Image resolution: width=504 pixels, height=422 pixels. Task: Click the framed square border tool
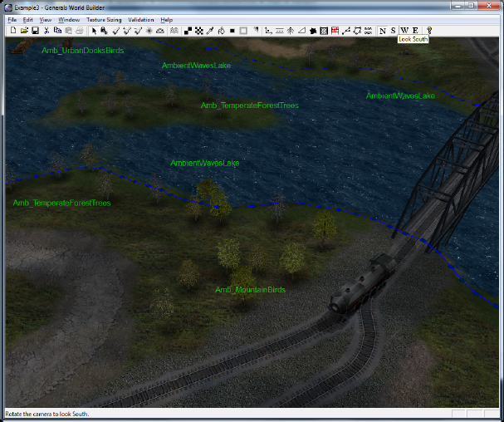324,31
